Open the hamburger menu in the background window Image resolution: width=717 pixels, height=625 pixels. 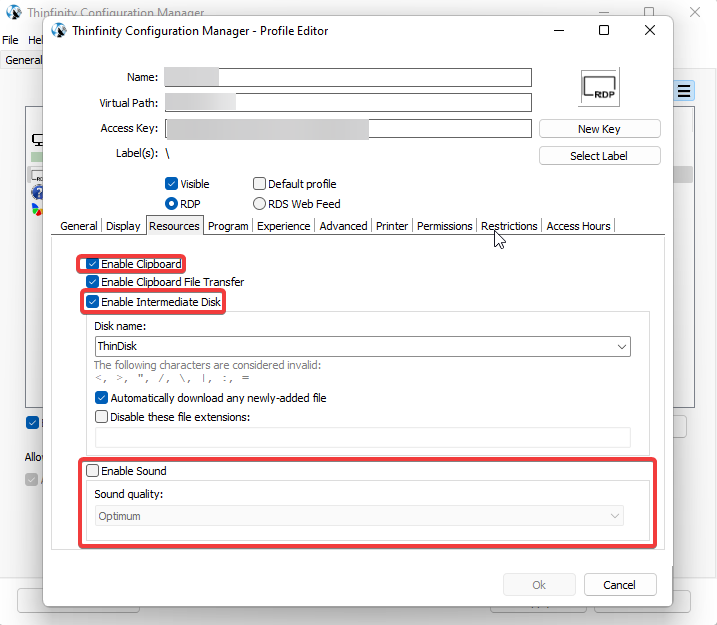(684, 91)
